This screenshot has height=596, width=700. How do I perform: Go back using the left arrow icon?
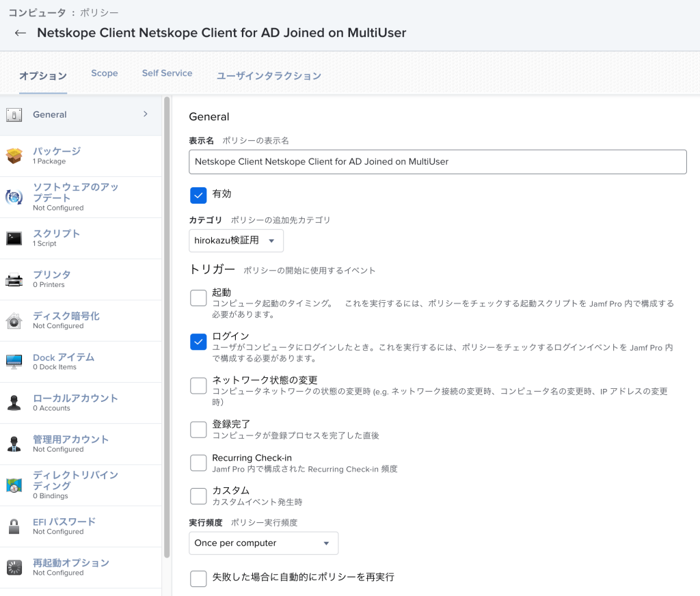click(x=20, y=33)
